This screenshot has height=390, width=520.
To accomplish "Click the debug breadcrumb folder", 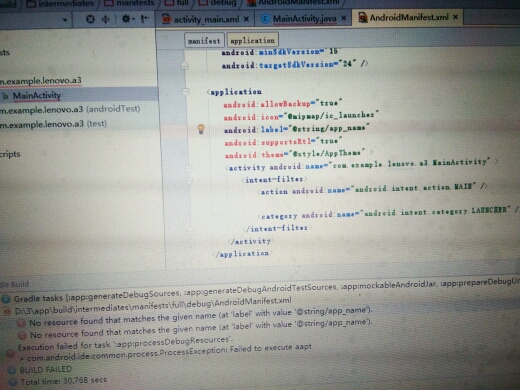I will 218,3.
